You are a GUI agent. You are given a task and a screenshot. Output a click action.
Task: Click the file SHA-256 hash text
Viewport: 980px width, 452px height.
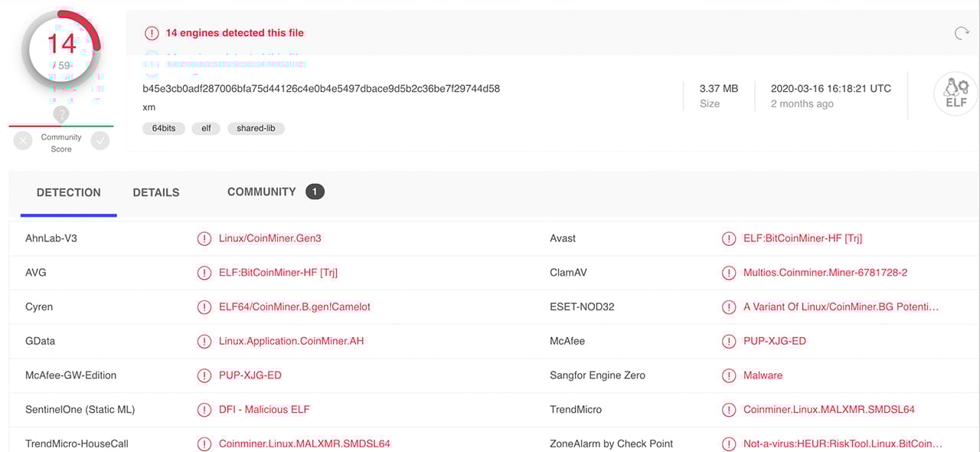tap(321, 88)
